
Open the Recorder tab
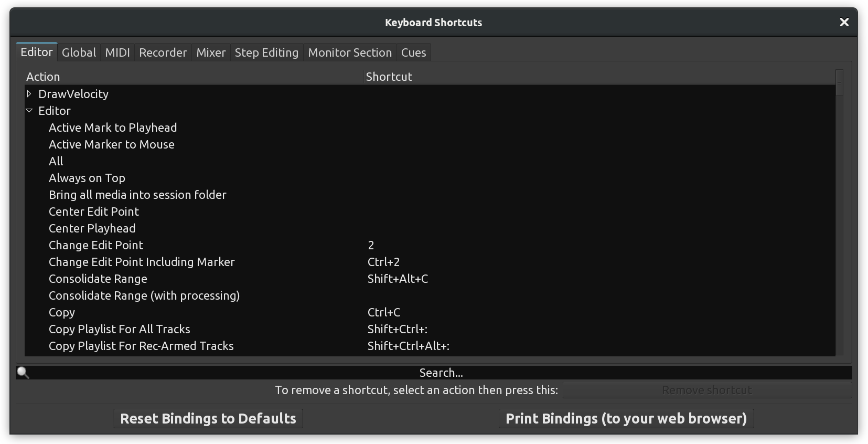pos(163,52)
